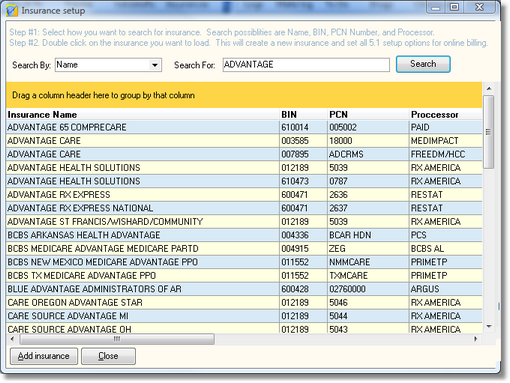510x383 pixels.
Task: Select the ADVANTAGE RX EXPRESS NATIONAL row
Action: tap(244, 208)
